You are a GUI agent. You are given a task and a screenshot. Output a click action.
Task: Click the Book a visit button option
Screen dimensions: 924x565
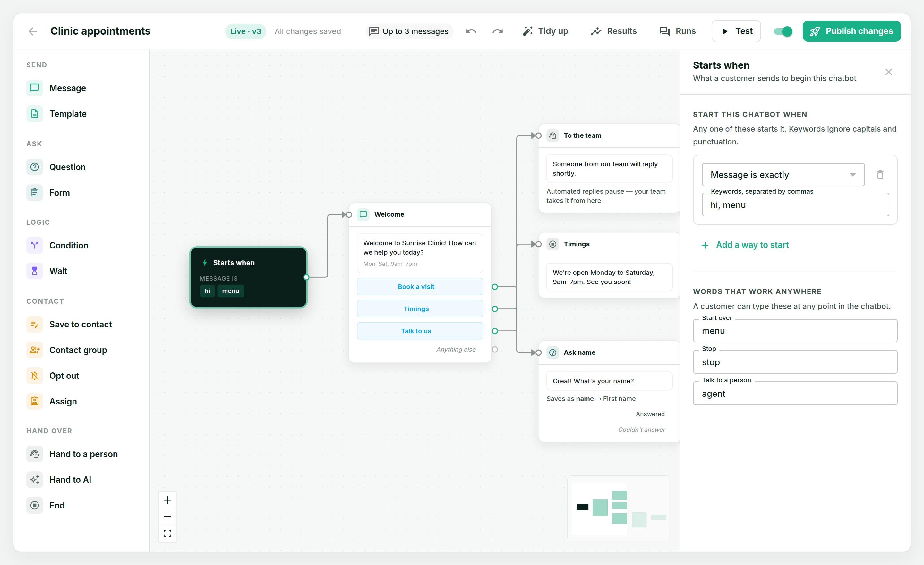tap(420, 287)
